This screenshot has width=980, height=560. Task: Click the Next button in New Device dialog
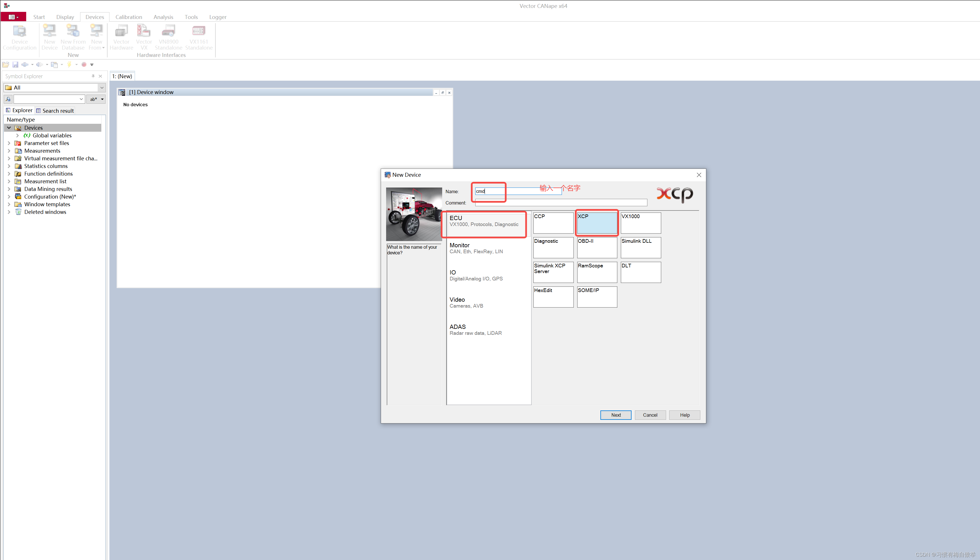point(615,415)
